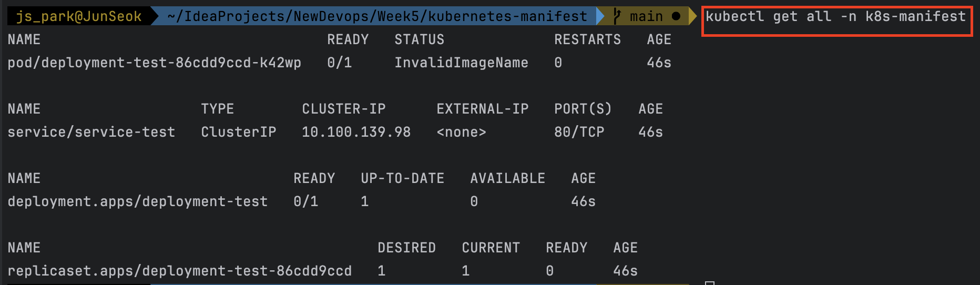Click the <none> external IP value
980x285 pixels.
462,133
